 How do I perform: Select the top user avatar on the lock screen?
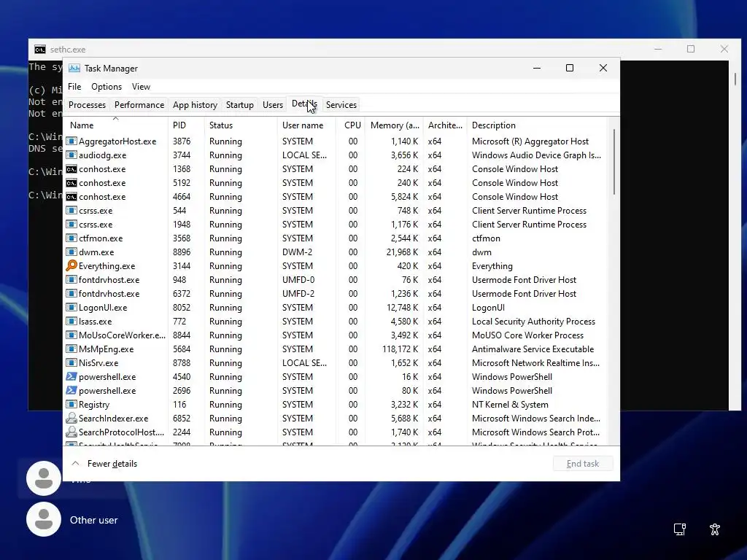(44, 478)
